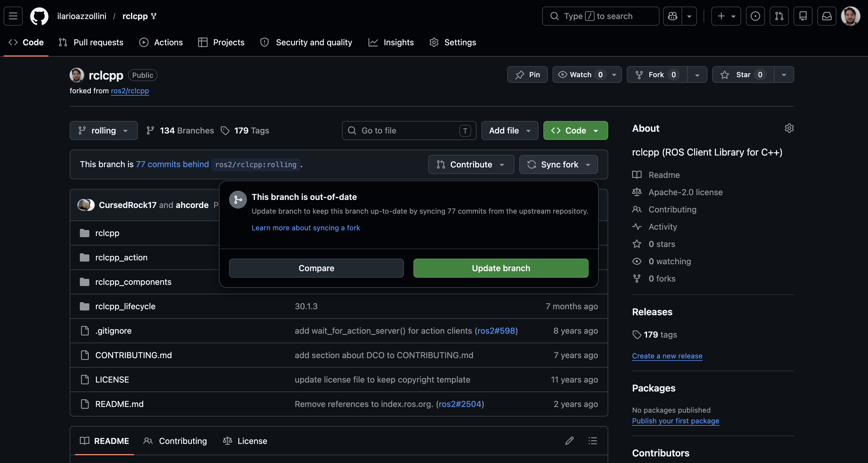Open the Projects tab
The width and height of the screenshot is (868, 463).
(221, 43)
